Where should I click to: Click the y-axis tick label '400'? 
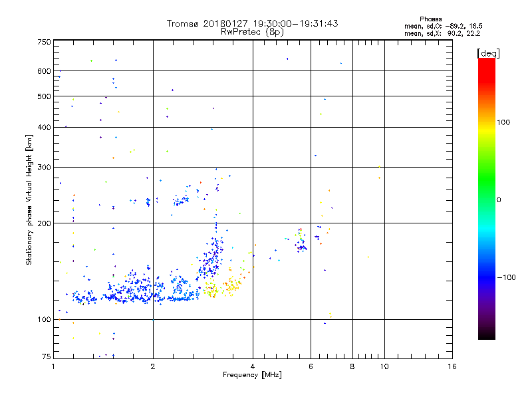point(44,127)
